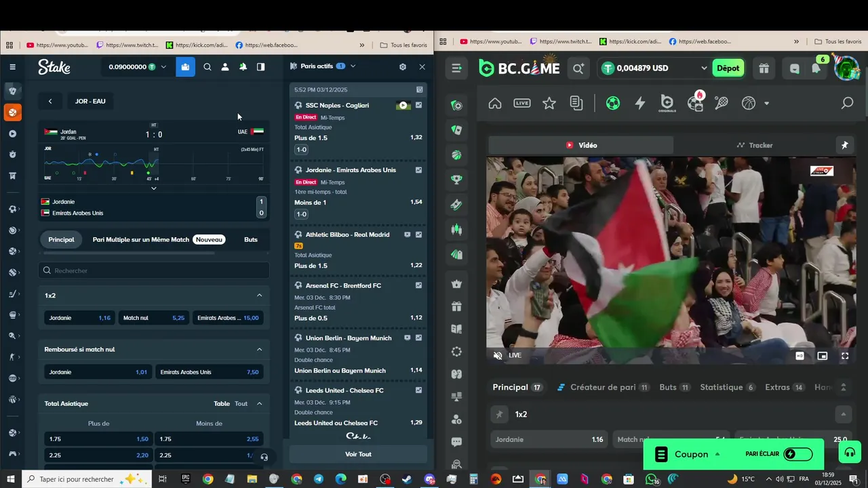Pin the BC.Game video player
Viewport: 868px width, 488px height.
tap(845, 145)
